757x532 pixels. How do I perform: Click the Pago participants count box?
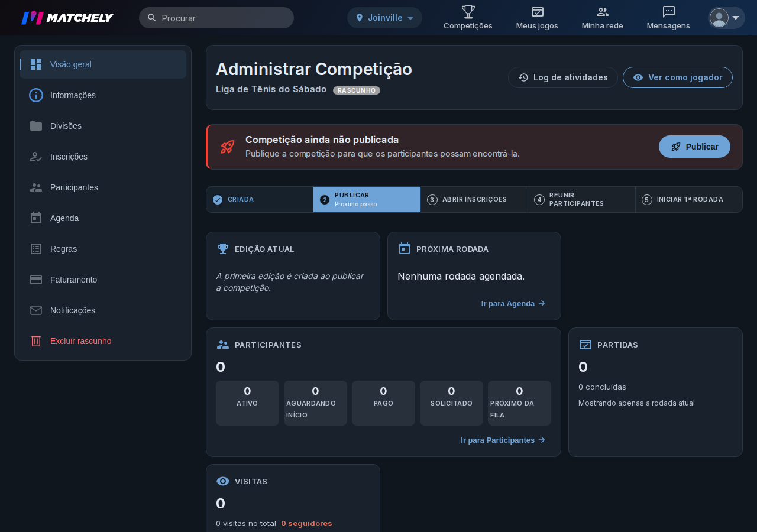pyautogui.click(x=383, y=403)
